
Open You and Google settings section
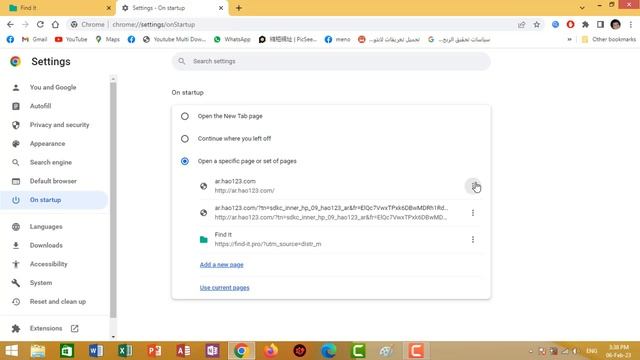(53, 87)
